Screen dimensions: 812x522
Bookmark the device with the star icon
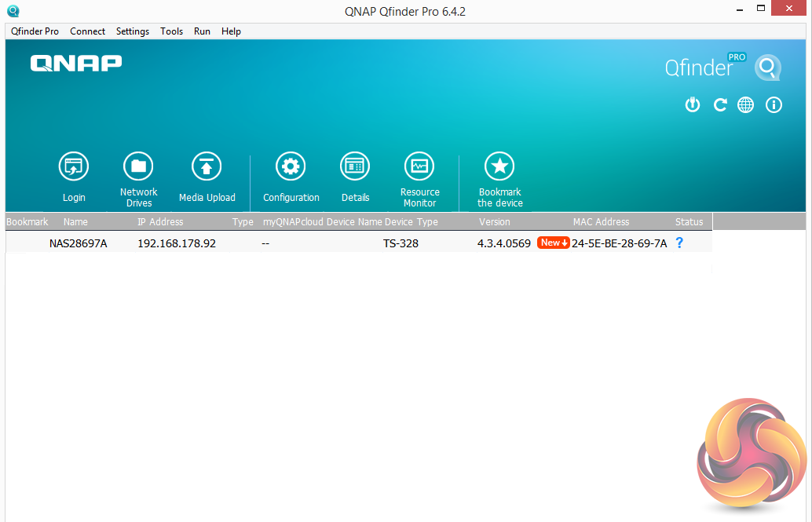(x=499, y=166)
